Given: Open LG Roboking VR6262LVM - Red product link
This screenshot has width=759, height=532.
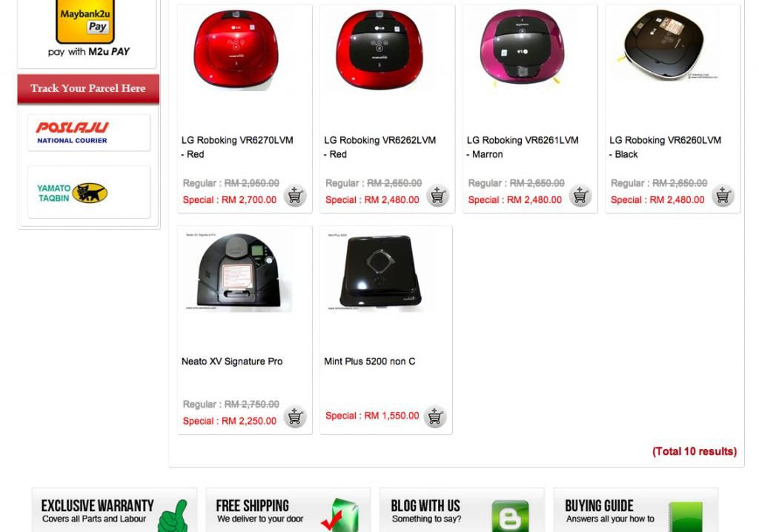Looking at the screenshot, I should (380, 147).
